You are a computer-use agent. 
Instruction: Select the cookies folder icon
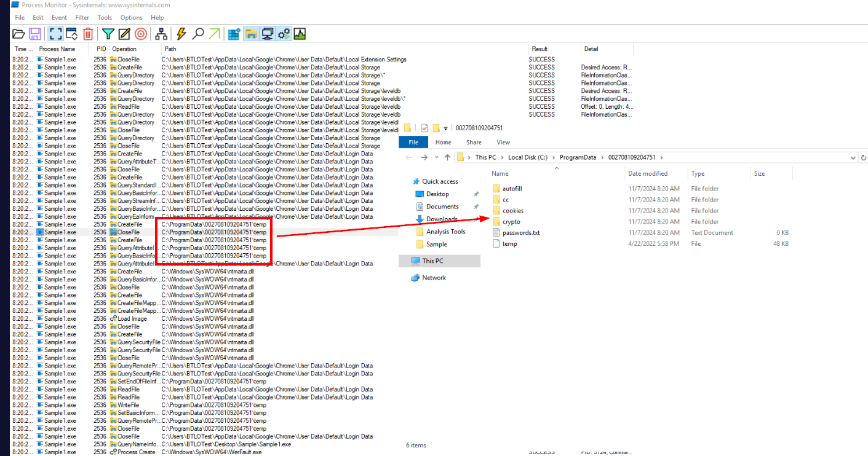496,211
